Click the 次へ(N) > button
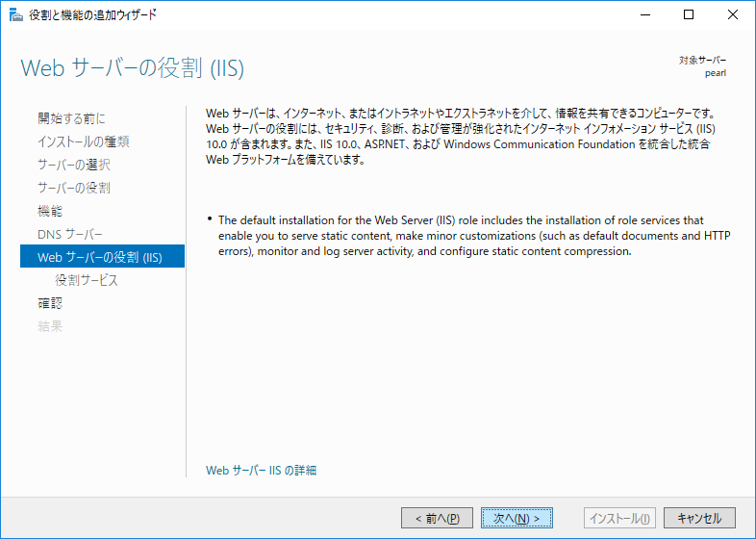Viewport: 756px width, 539px height. pyautogui.click(x=517, y=518)
